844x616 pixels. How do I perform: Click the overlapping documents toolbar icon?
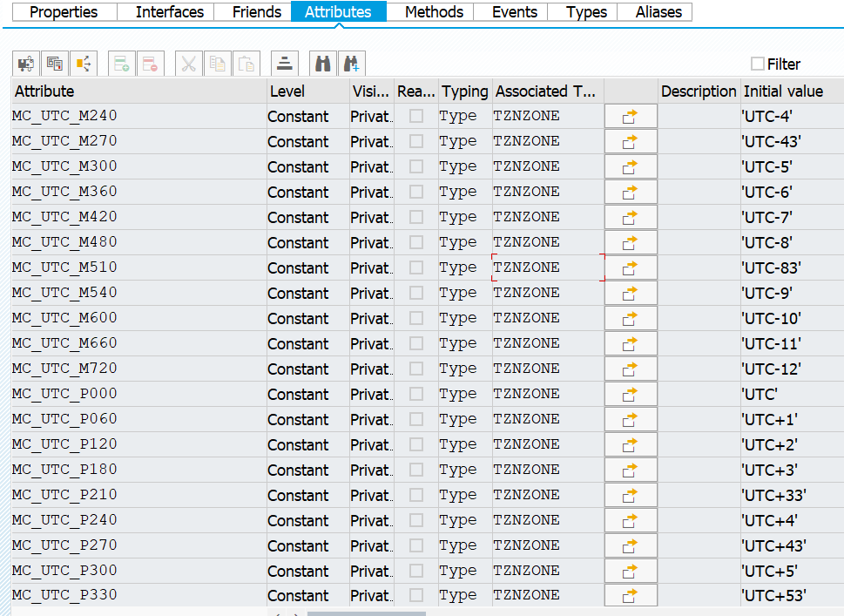click(54, 64)
